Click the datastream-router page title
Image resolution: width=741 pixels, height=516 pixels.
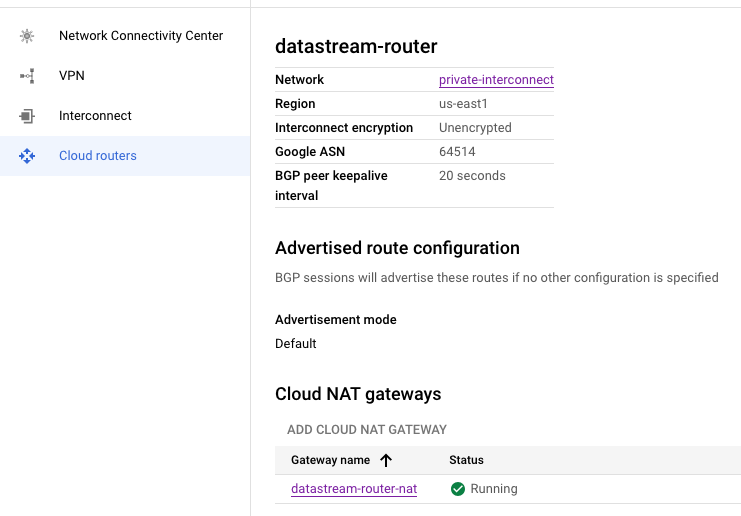click(x=356, y=46)
